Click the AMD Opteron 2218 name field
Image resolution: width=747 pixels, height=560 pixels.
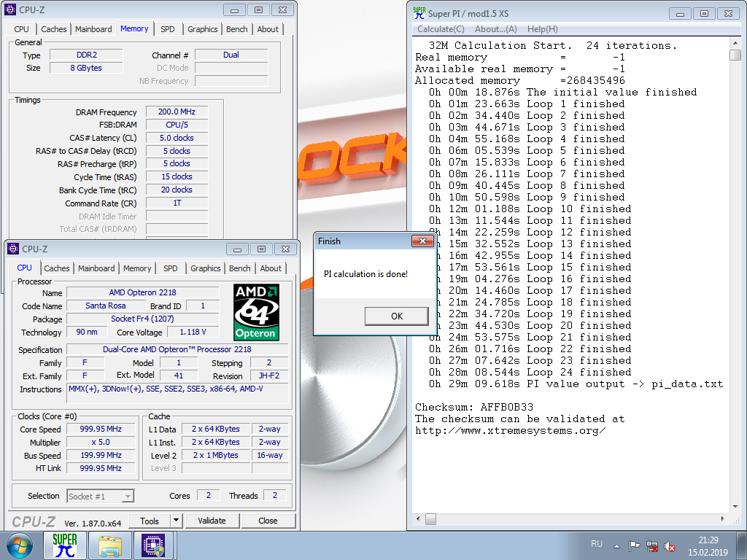tap(142, 292)
